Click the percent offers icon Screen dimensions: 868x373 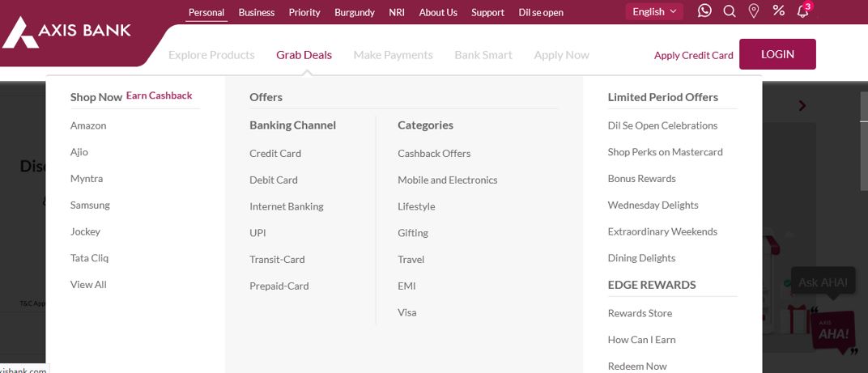(778, 10)
